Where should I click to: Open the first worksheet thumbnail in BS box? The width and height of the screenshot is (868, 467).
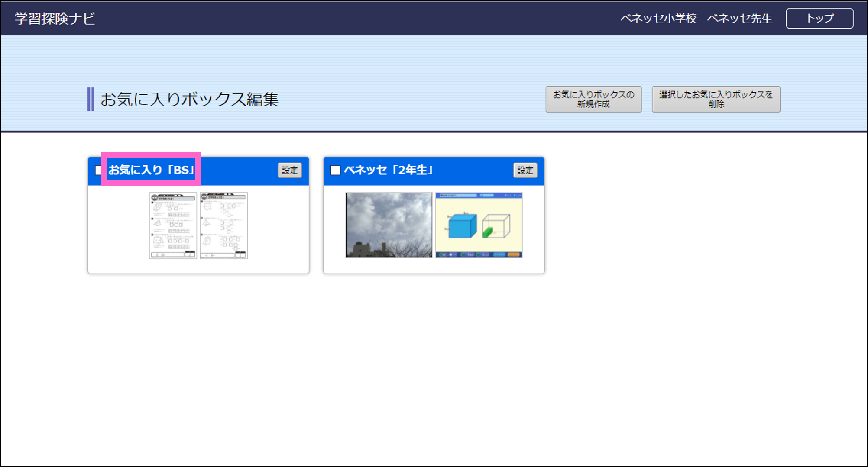pos(172,225)
